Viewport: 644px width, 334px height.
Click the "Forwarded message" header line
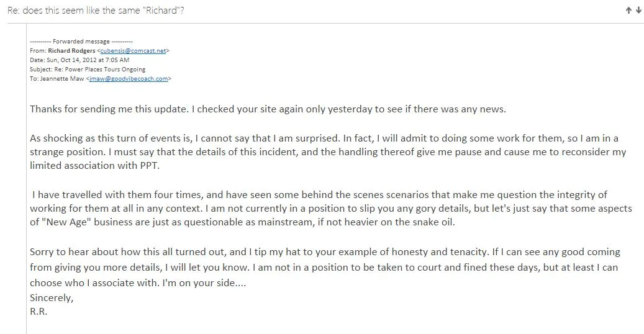(x=81, y=41)
